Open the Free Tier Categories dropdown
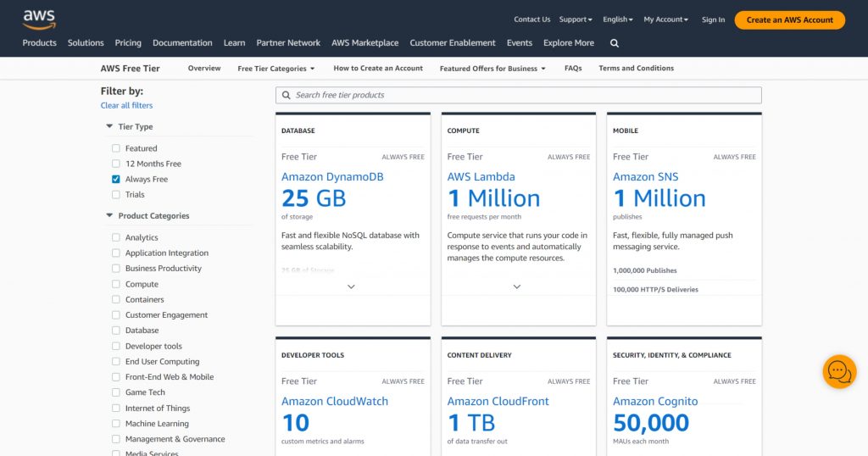The image size is (868, 456). coord(276,69)
